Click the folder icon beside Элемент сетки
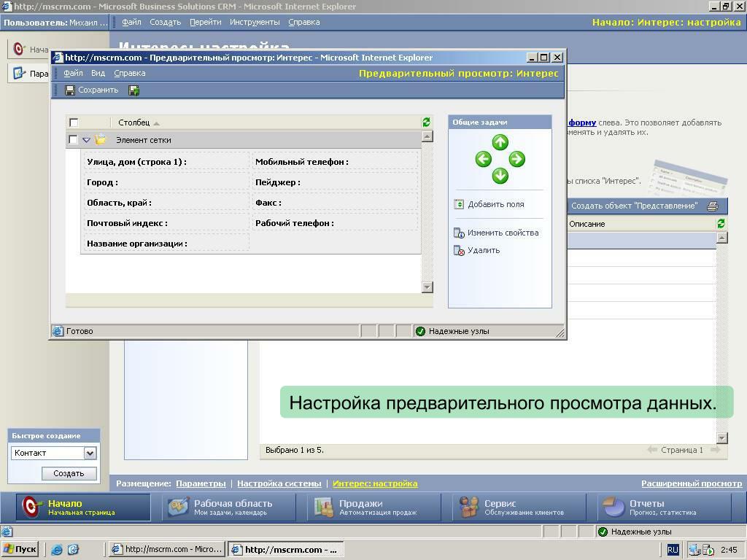Viewport: 747px width, 560px height. pos(100,139)
